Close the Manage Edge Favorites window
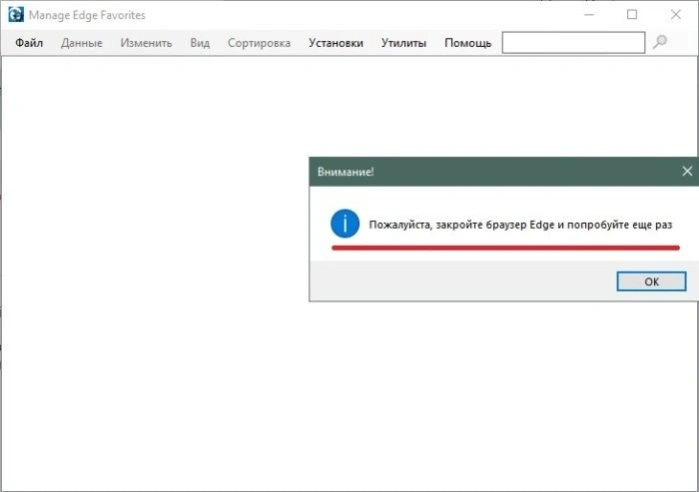 click(x=675, y=15)
